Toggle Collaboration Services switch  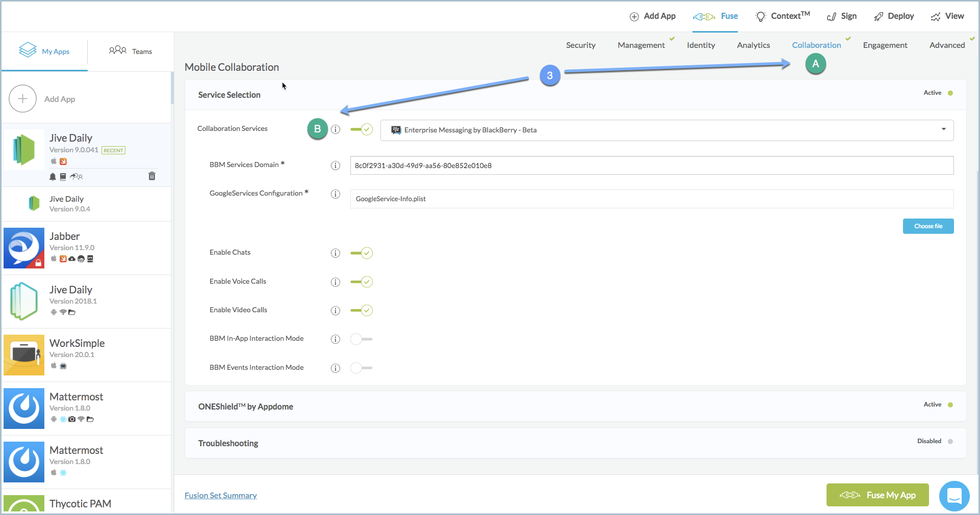coord(362,129)
